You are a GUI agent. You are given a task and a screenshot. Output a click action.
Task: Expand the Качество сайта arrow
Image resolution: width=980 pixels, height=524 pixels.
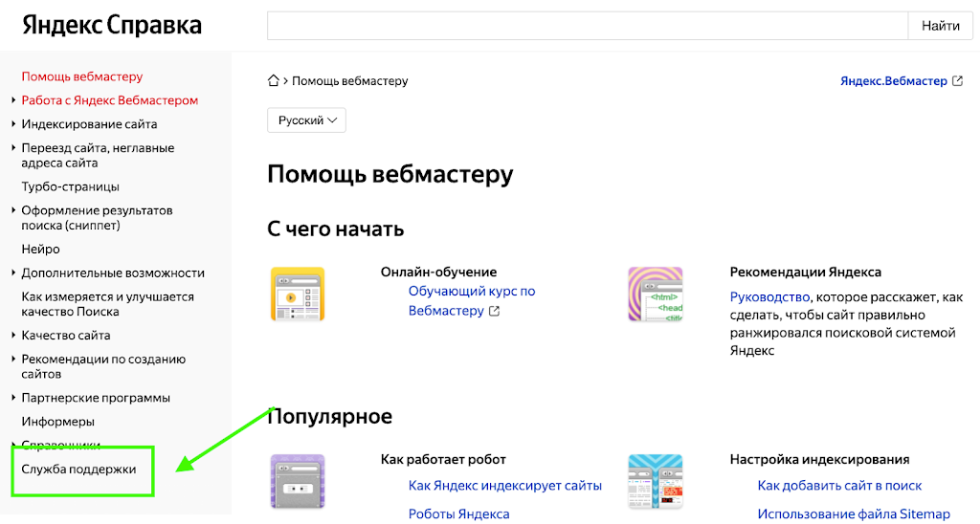click(x=13, y=336)
